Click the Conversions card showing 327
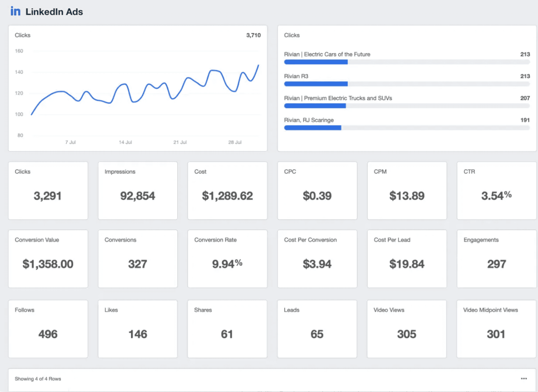538x392 pixels. (x=138, y=259)
